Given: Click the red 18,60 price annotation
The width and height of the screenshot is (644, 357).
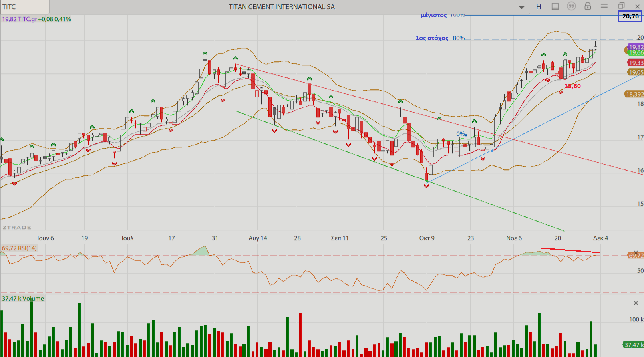Looking at the screenshot, I should 572,86.
